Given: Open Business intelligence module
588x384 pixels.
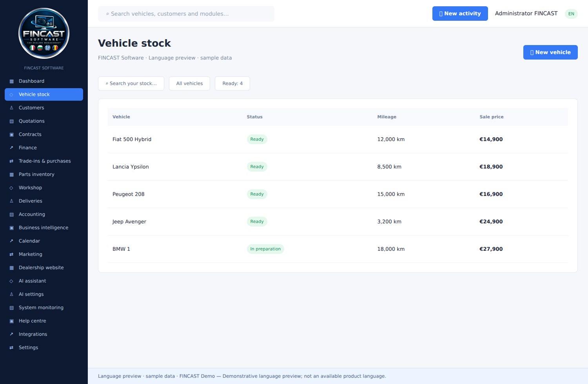Looking at the screenshot, I should [x=44, y=228].
